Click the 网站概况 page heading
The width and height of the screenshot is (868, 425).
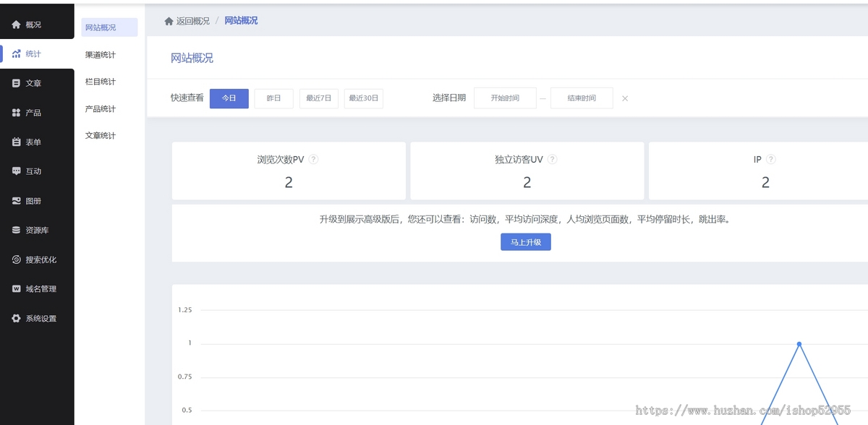point(192,59)
